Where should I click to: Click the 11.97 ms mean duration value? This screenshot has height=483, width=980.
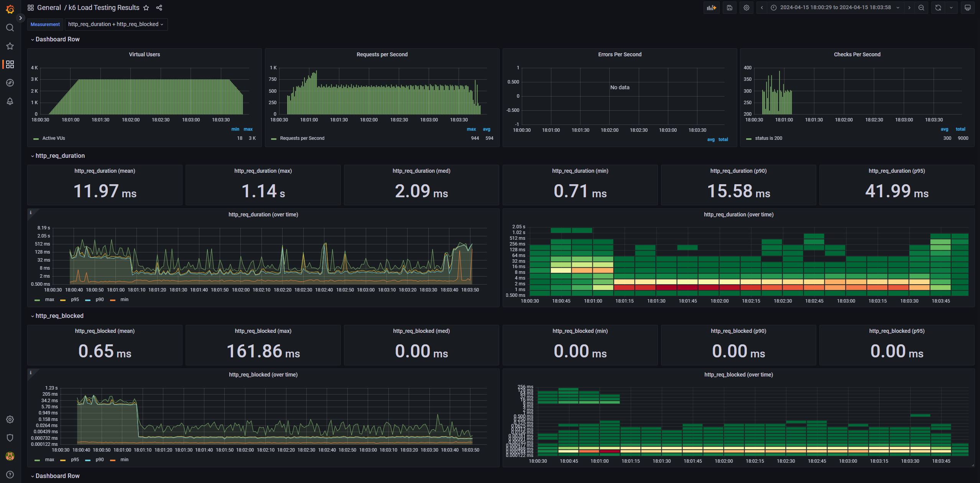point(105,191)
